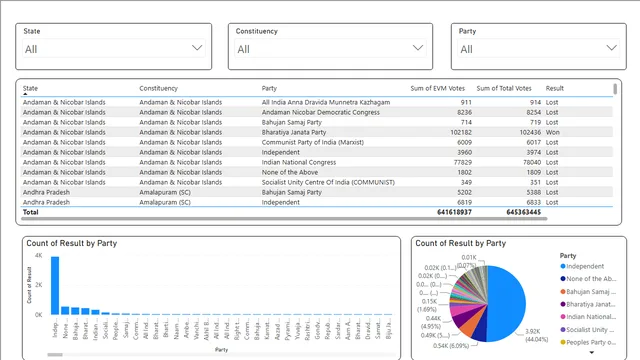Click Bahujan Samaj legend entry

point(588,291)
